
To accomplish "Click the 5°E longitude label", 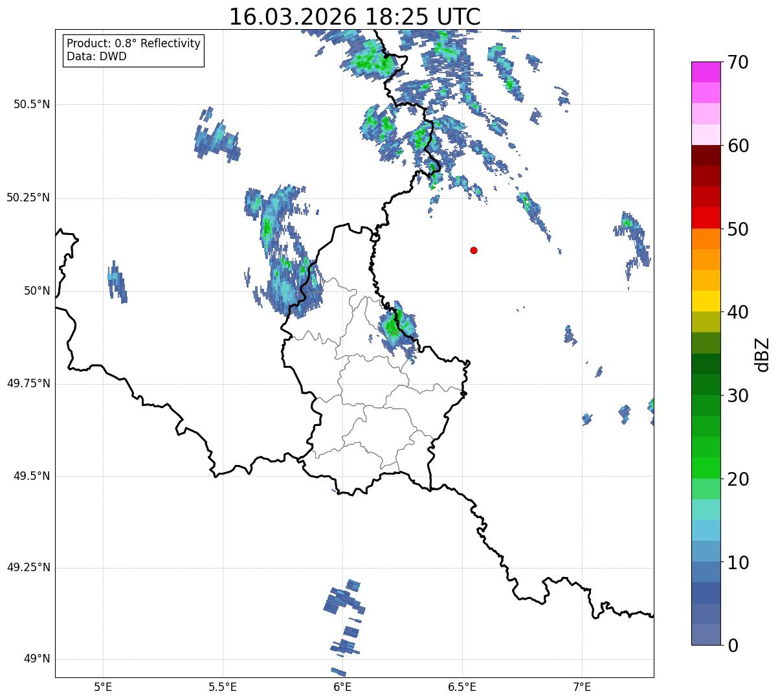I will 103,686.
